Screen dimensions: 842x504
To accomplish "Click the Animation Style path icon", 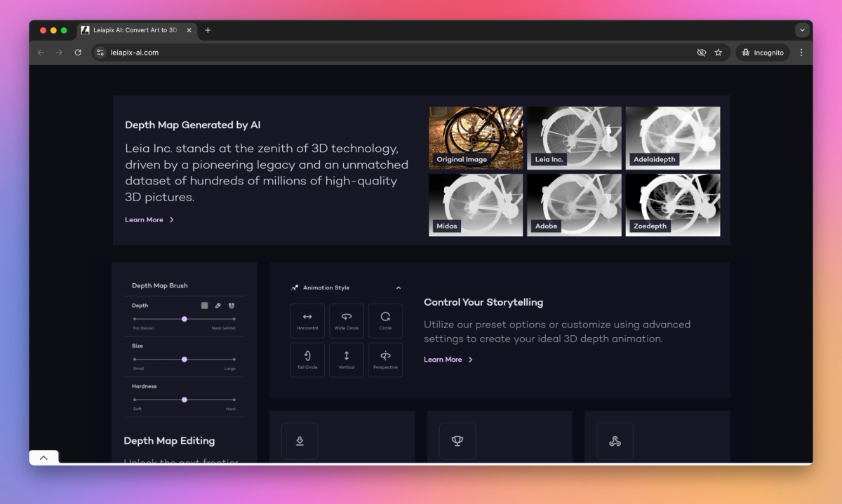I will point(295,288).
